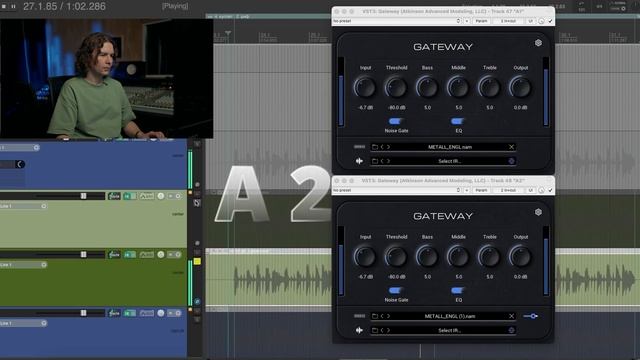Select next IR in A2 Gateway
Viewport: 640px width, 360px height.
[388, 330]
